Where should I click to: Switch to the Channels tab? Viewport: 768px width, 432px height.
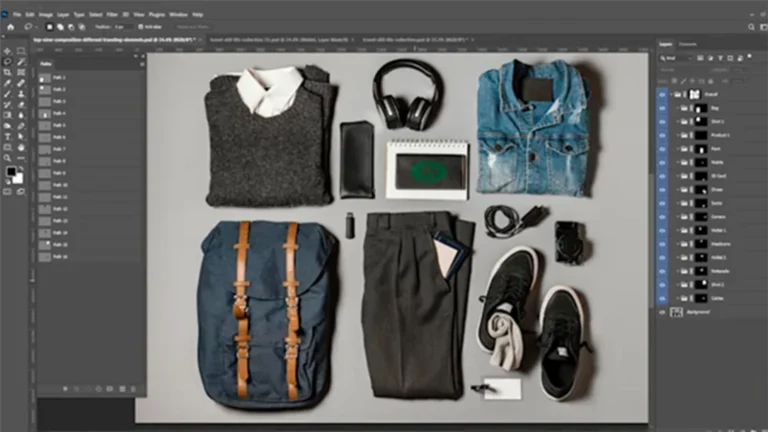click(688, 44)
